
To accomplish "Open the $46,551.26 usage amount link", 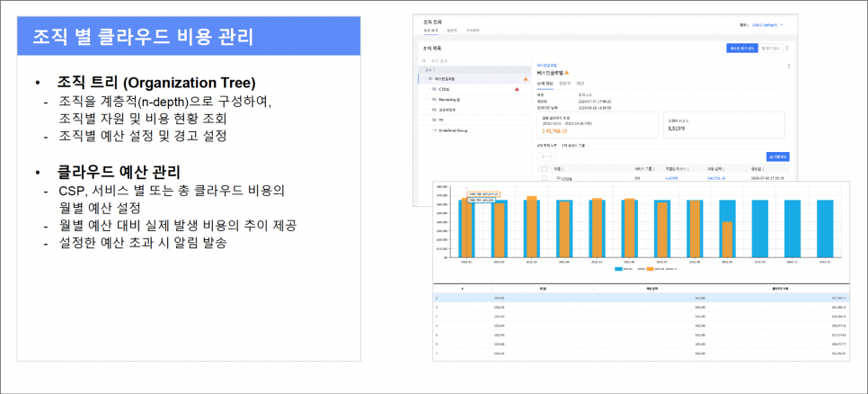I will pos(716,178).
